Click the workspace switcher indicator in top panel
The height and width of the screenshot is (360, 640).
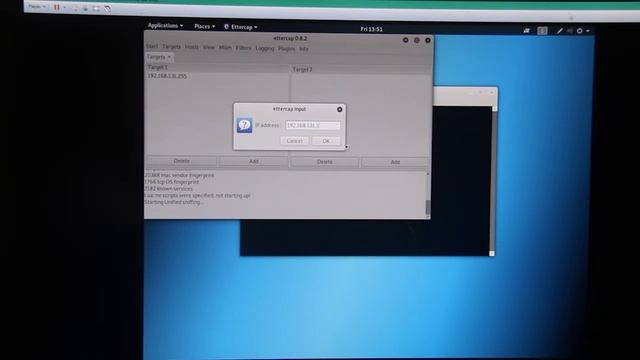[x=542, y=31]
